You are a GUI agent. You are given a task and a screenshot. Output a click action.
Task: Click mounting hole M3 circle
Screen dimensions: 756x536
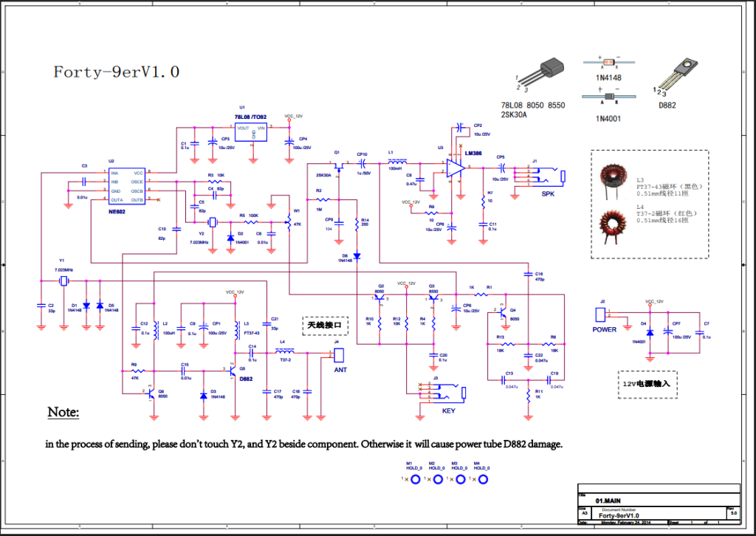461,480
